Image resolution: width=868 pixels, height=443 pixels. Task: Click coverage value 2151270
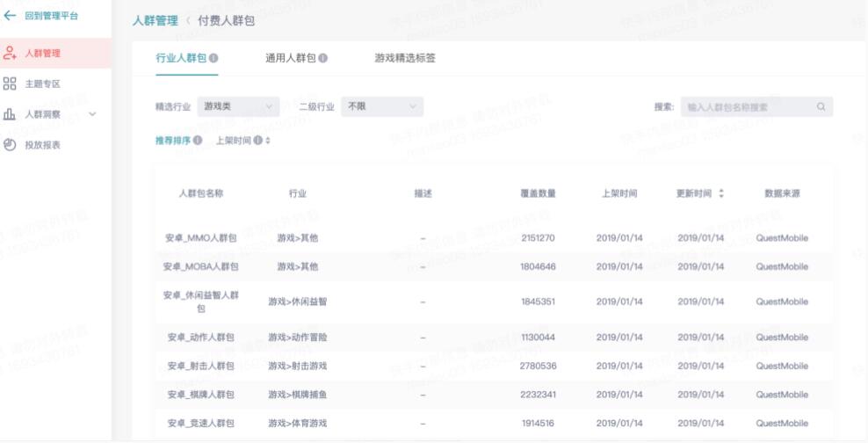click(538, 238)
